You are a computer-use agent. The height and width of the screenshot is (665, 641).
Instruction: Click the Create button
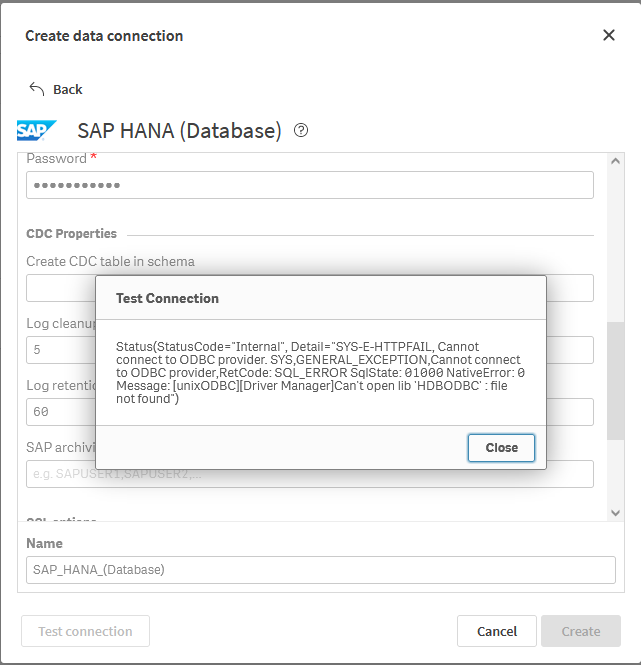click(581, 631)
